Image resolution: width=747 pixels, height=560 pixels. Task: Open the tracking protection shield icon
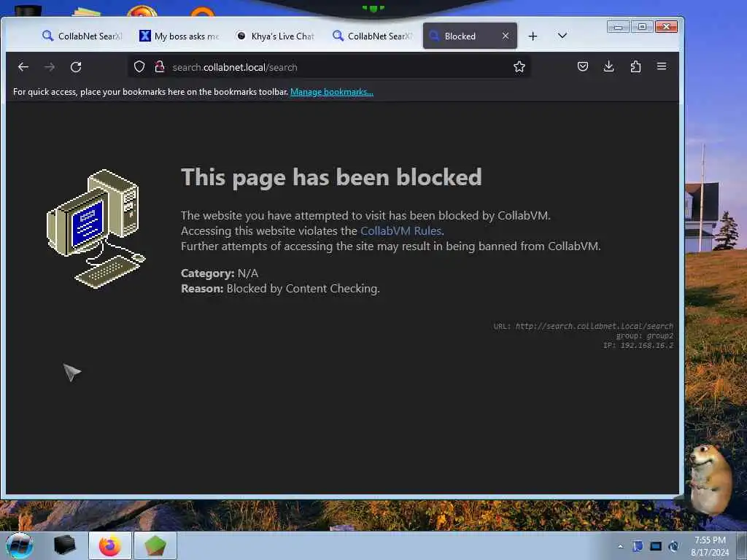[139, 66]
